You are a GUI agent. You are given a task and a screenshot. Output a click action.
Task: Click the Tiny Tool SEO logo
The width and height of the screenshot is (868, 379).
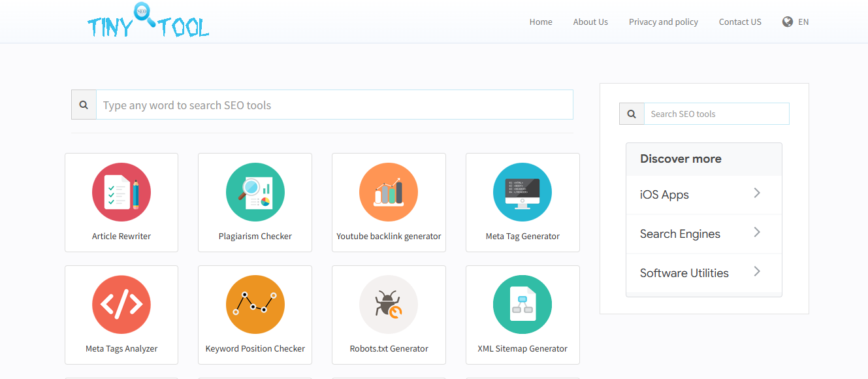pyautogui.click(x=148, y=22)
